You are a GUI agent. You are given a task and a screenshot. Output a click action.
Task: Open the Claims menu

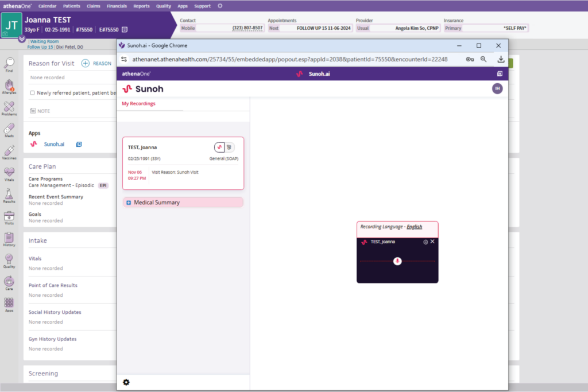pos(94,6)
